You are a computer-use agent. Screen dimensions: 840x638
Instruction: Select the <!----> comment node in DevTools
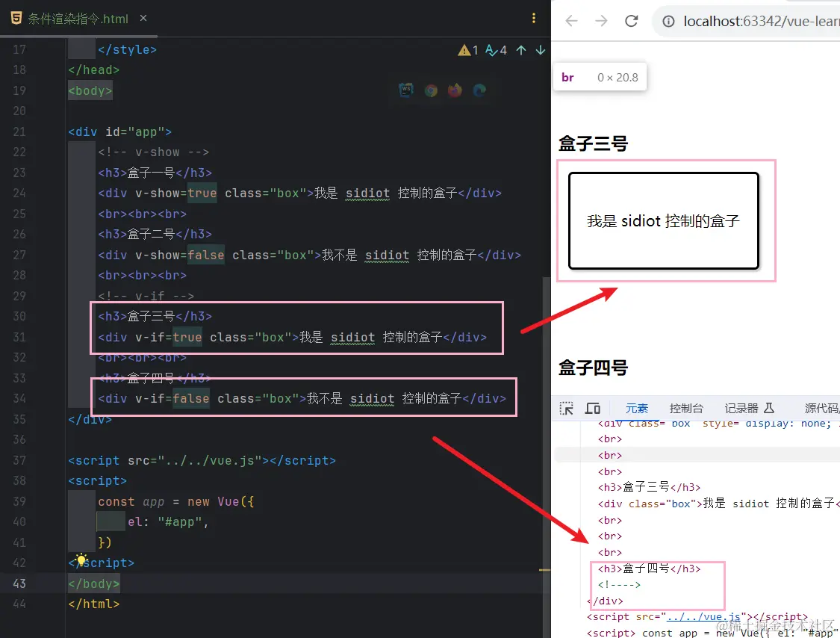point(619,584)
